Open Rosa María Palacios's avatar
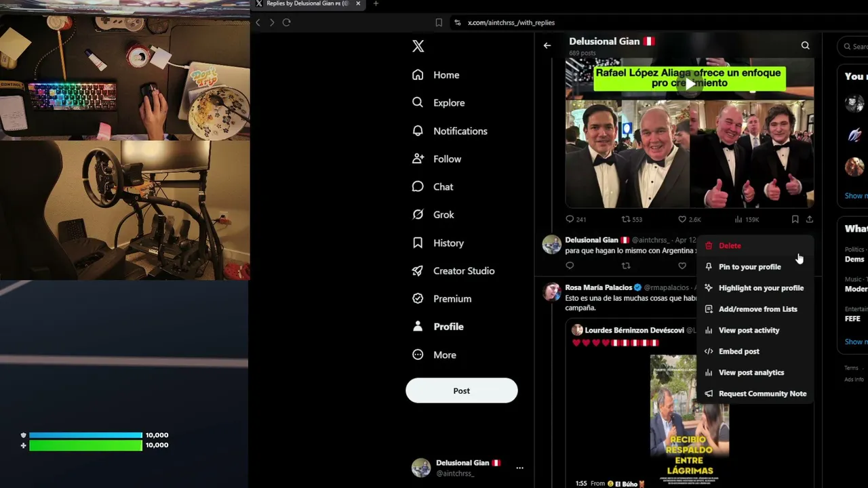The height and width of the screenshot is (488, 868). pos(552,292)
